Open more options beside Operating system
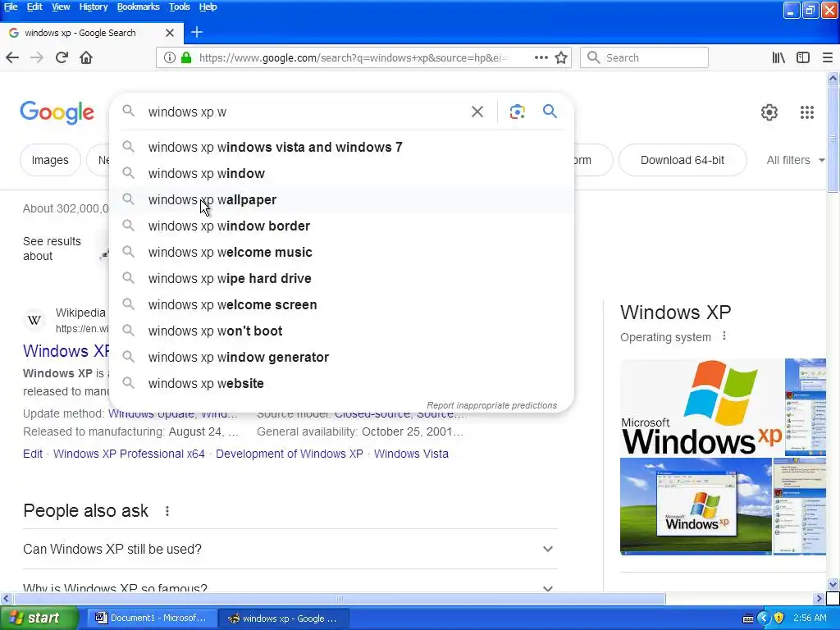This screenshot has width=840, height=630. (x=724, y=336)
